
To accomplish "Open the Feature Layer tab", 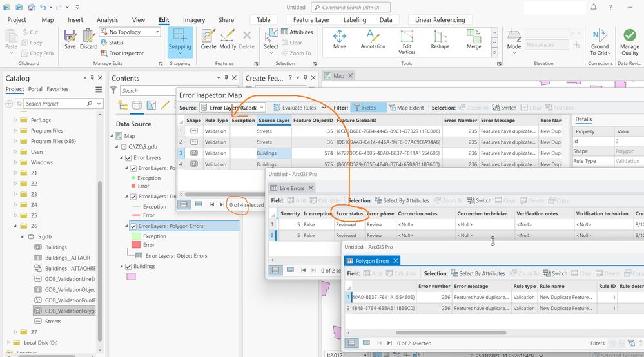I will click(311, 20).
